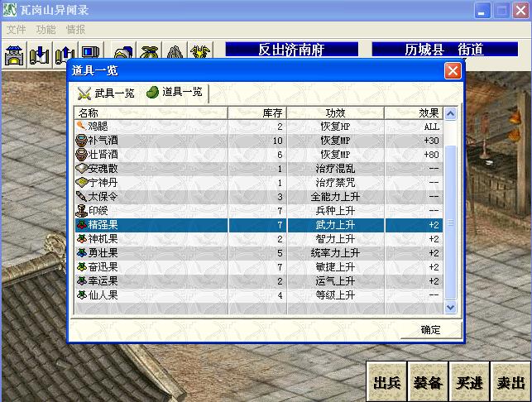532x402 pixels.
Task: Open the 功能 menu
Action: 46,30
